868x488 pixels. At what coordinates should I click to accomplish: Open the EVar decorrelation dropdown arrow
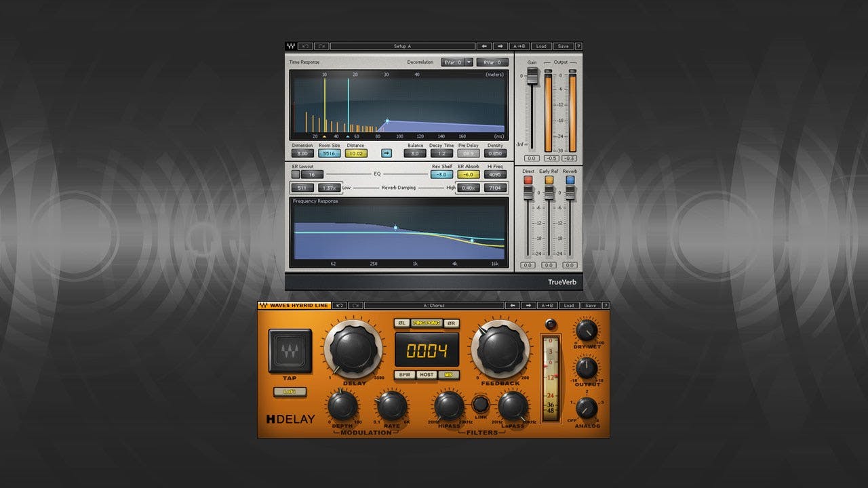469,62
